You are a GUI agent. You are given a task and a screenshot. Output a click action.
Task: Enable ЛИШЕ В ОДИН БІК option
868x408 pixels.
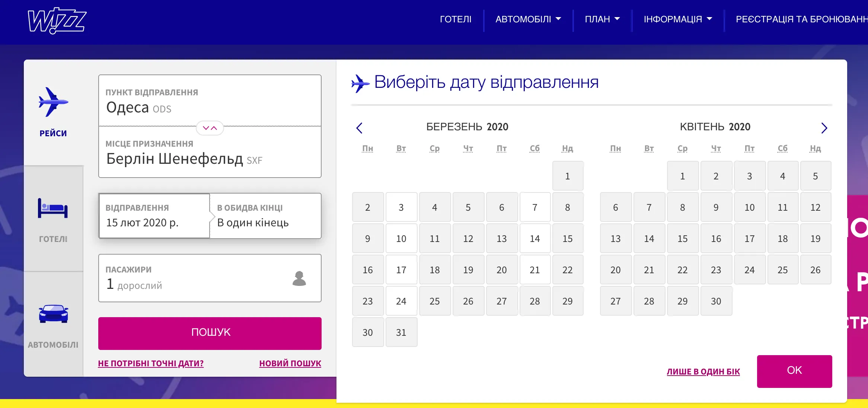click(703, 371)
